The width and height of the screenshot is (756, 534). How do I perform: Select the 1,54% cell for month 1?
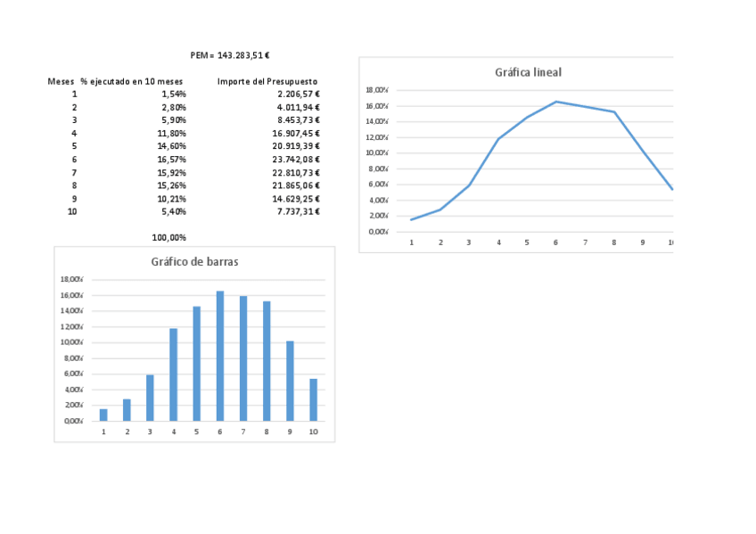(x=174, y=94)
